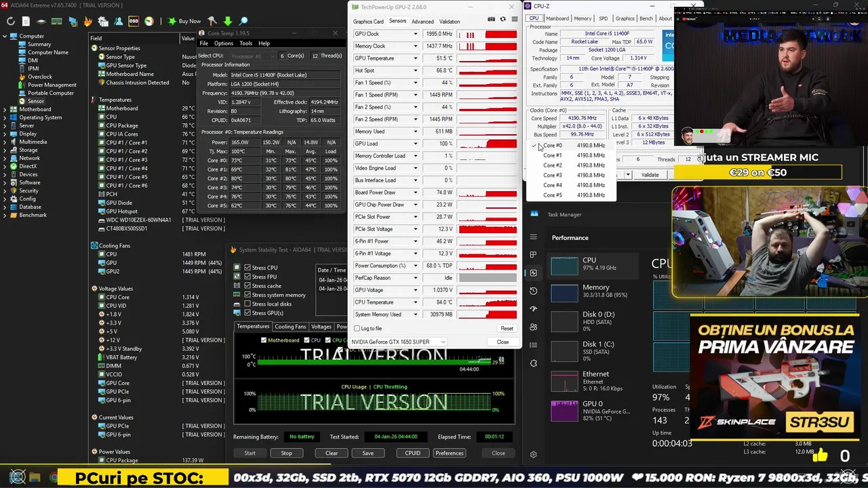Screen dimensions: 868x488
Task: Open Board Power Draw sensor dropdown
Action: [415, 192]
